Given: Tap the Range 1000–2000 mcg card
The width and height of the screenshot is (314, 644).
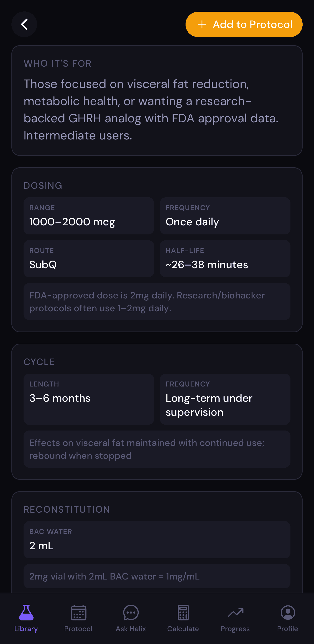Looking at the screenshot, I should [x=89, y=216].
